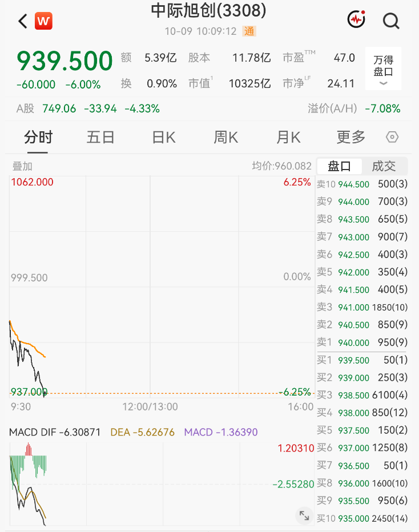Select the 盘口 order book toggle

tap(339, 166)
